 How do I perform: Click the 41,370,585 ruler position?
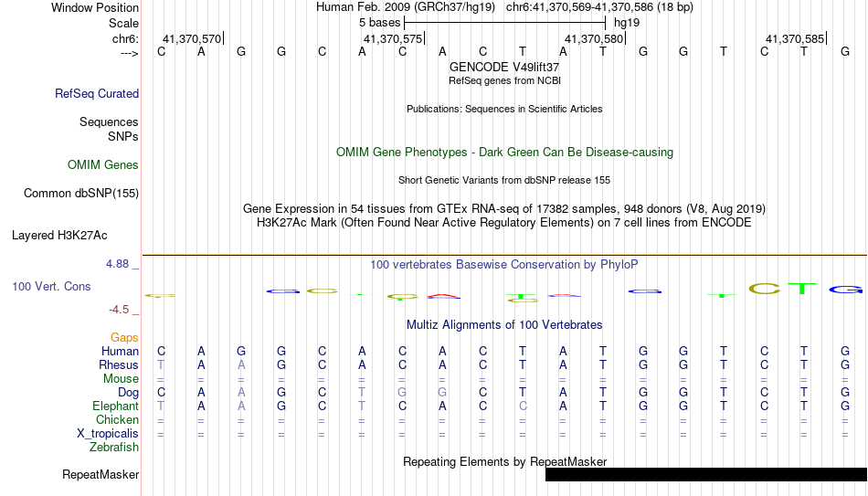(795, 38)
